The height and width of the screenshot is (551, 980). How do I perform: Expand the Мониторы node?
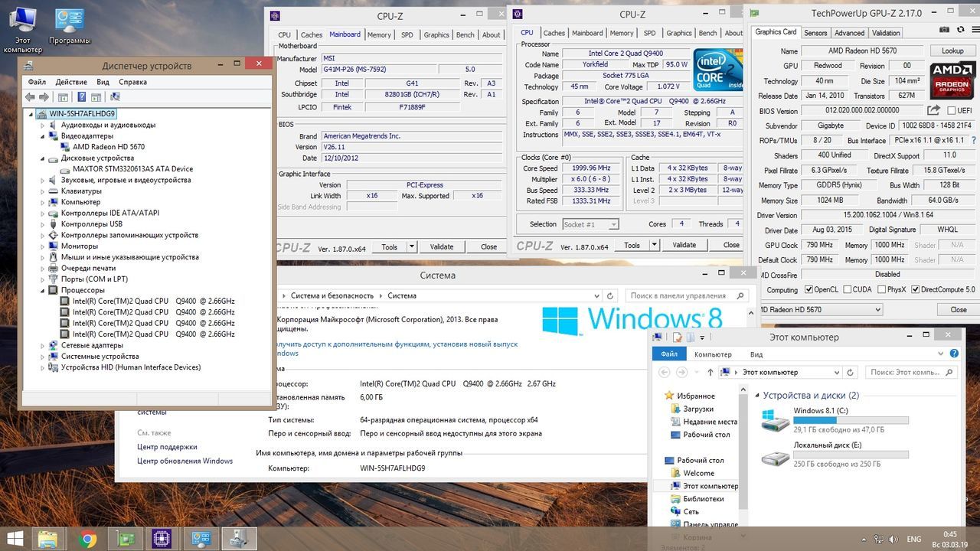click(44, 246)
